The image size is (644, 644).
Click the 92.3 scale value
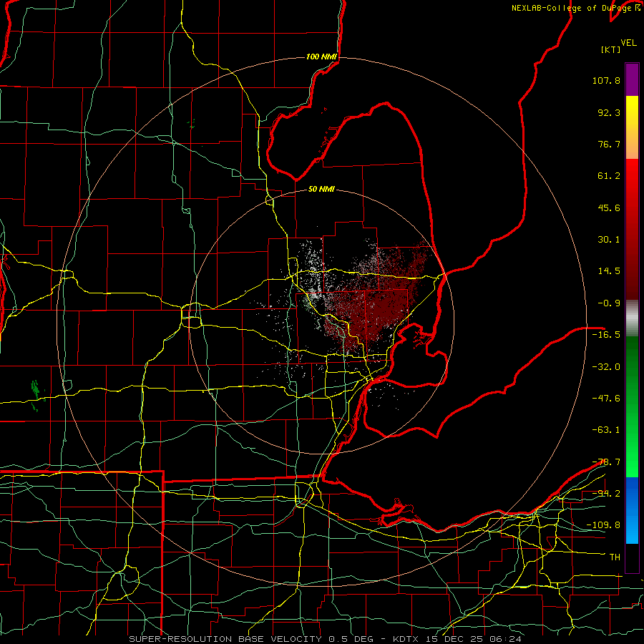609,112
